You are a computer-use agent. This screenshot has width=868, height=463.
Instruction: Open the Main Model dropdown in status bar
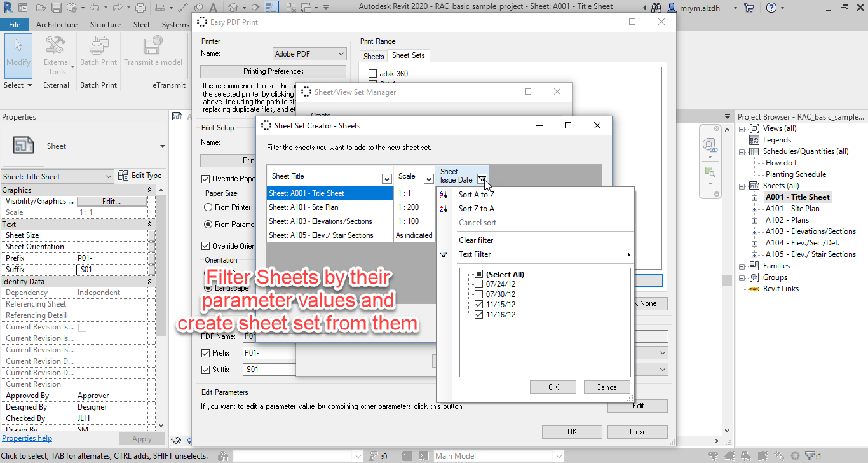pyautogui.click(x=498, y=456)
